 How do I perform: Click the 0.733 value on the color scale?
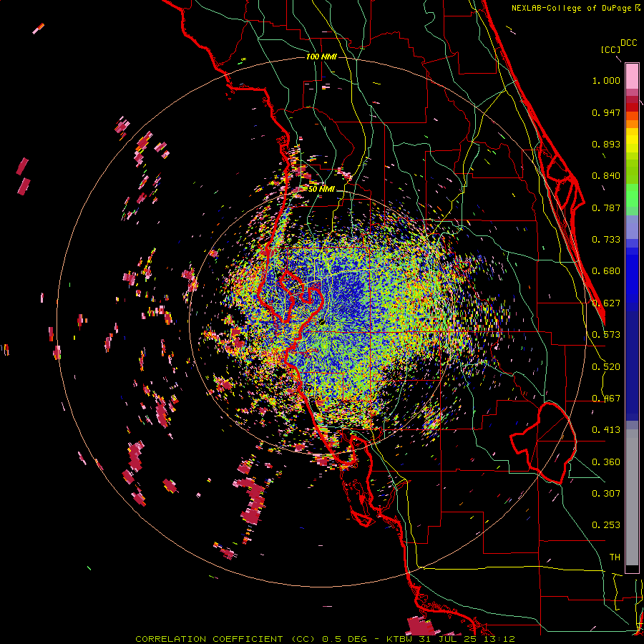tap(606, 240)
